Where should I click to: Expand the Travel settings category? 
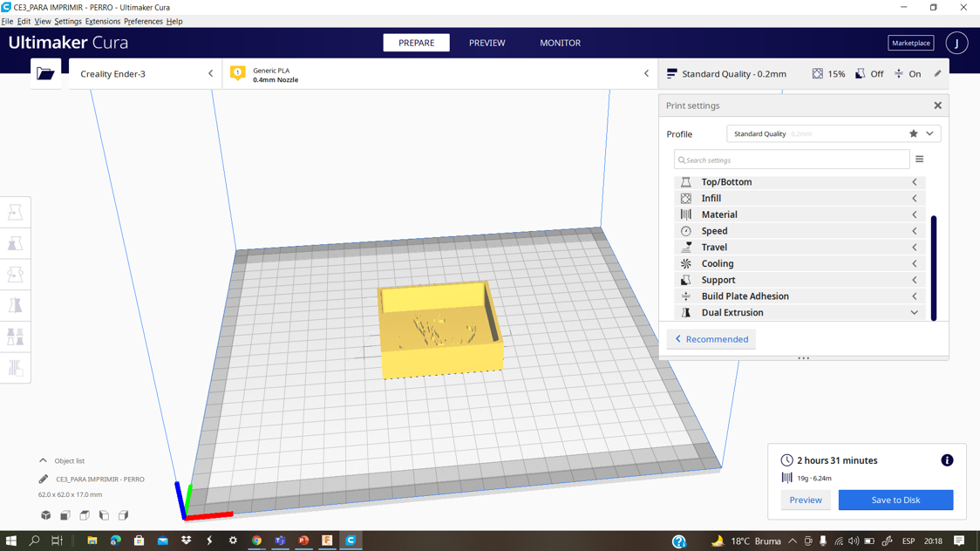[x=800, y=248]
